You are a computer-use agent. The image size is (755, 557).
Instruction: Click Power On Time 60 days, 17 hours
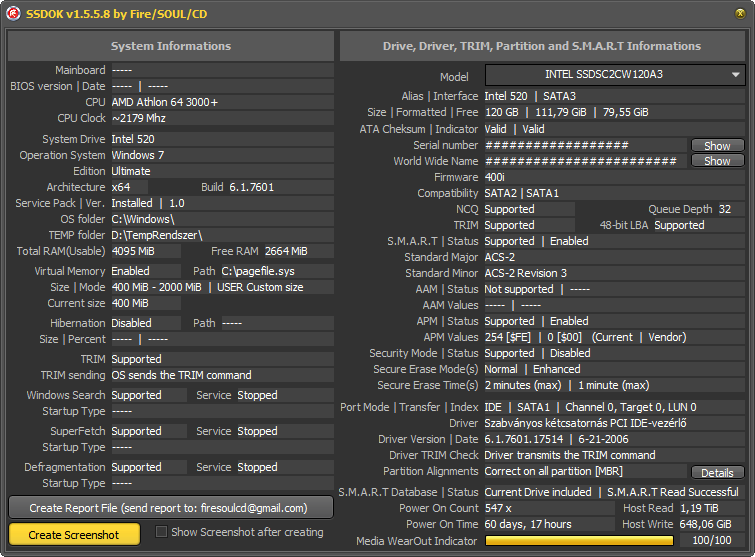coord(528,524)
